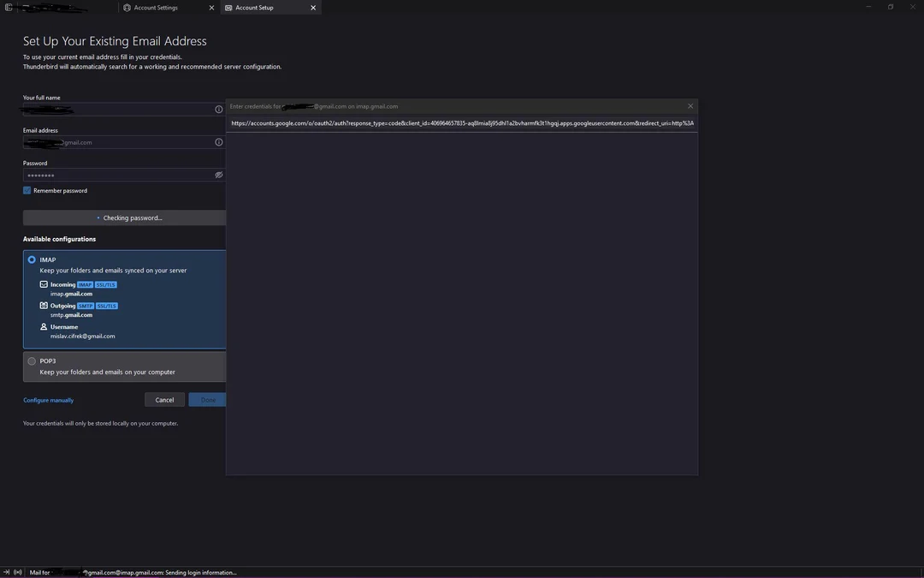Click the OAuth URL field in credentials dialog

click(462, 122)
